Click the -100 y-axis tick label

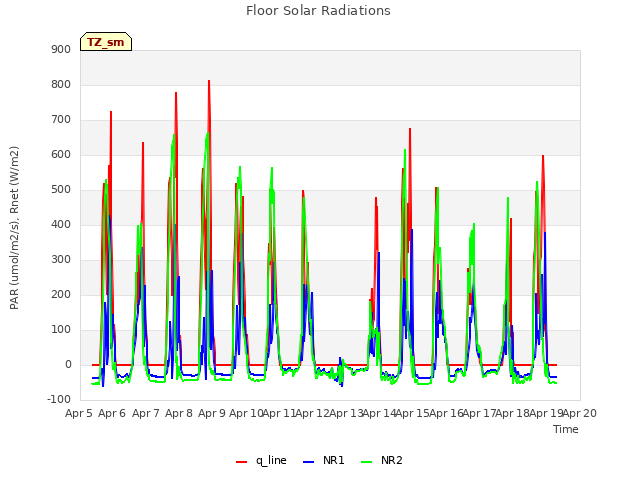[59, 399]
